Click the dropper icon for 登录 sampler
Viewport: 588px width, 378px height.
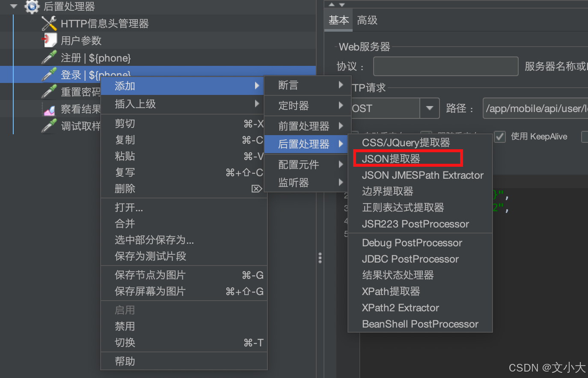tap(49, 74)
